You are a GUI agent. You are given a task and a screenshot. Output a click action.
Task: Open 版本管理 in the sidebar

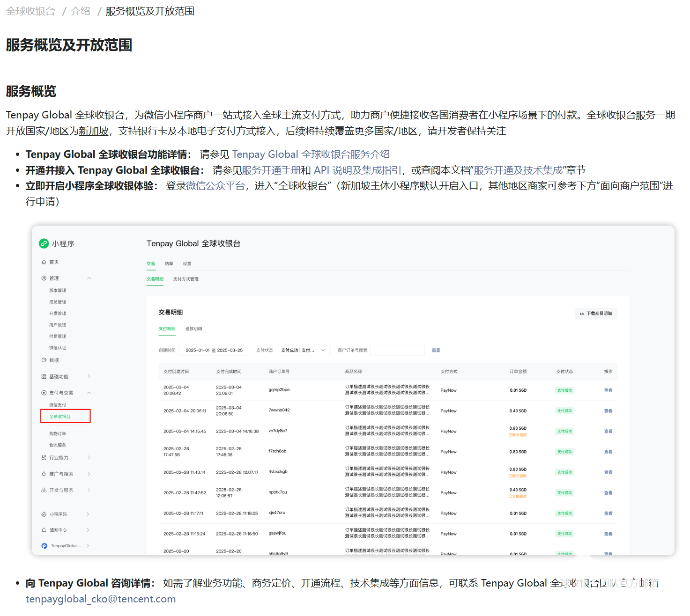pyautogui.click(x=58, y=291)
